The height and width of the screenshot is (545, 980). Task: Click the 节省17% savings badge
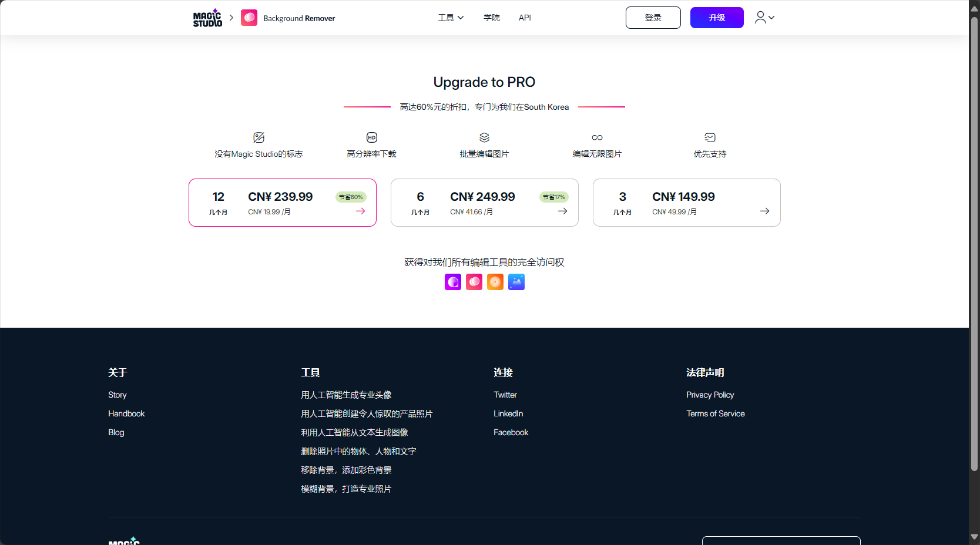pyautogui.click(x=553, y=197)
